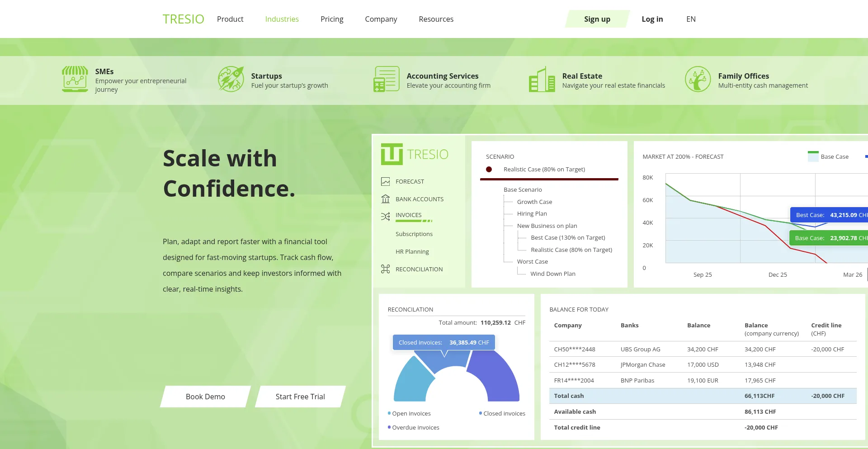Open the Startups industry link
Screen dimensions: 868x449
point(273,80)
